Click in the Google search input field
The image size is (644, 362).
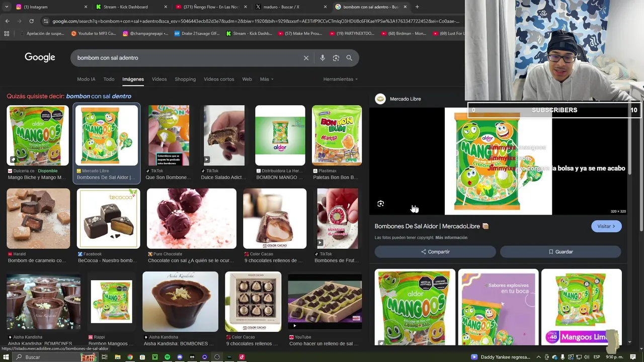click(x=186, y=58)
